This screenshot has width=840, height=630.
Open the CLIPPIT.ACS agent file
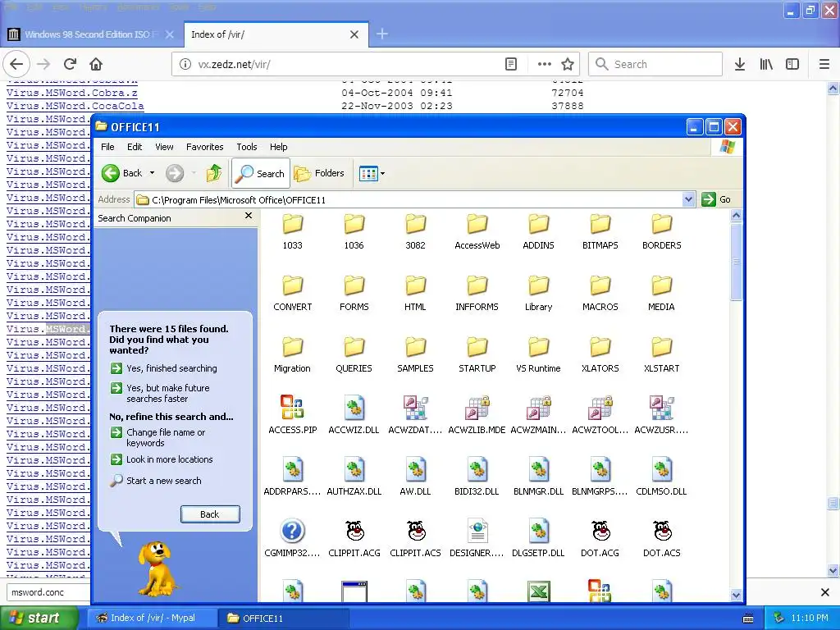tap(416, 531)
